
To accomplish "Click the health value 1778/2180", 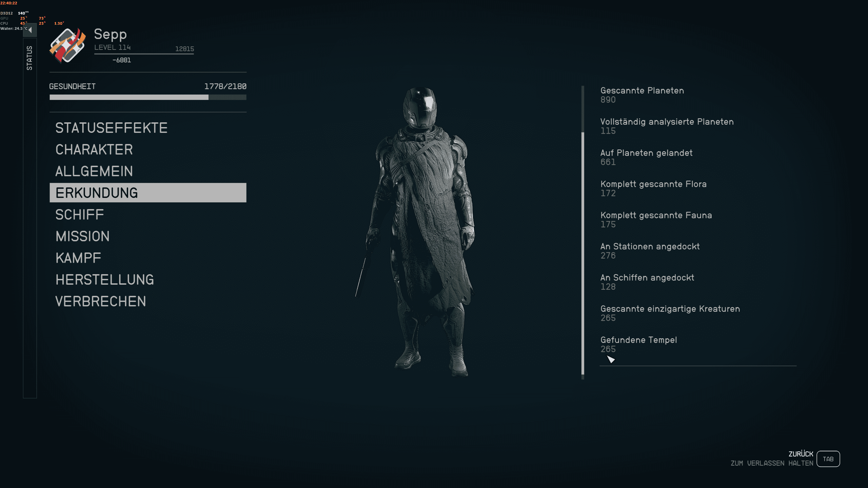I will click(225, 86).
